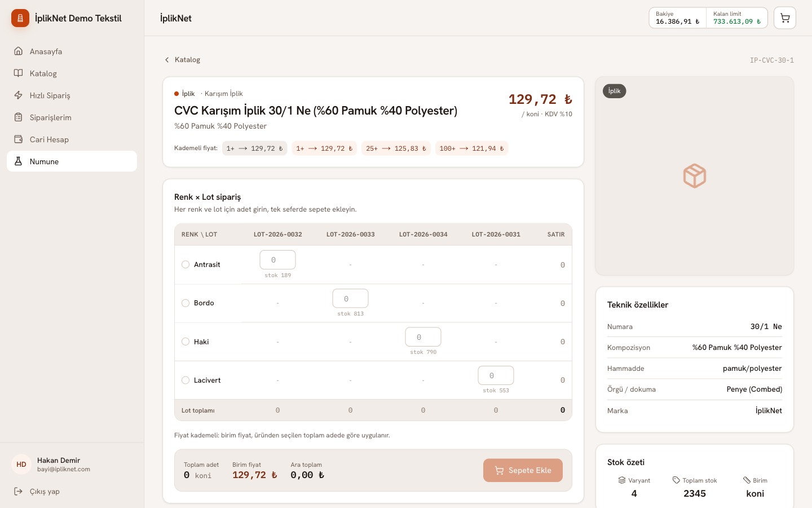Click the Çıkış yap logout icon
Image resolution: width=812 pixels, height=508 pixels.
click(x=19, y=491)
